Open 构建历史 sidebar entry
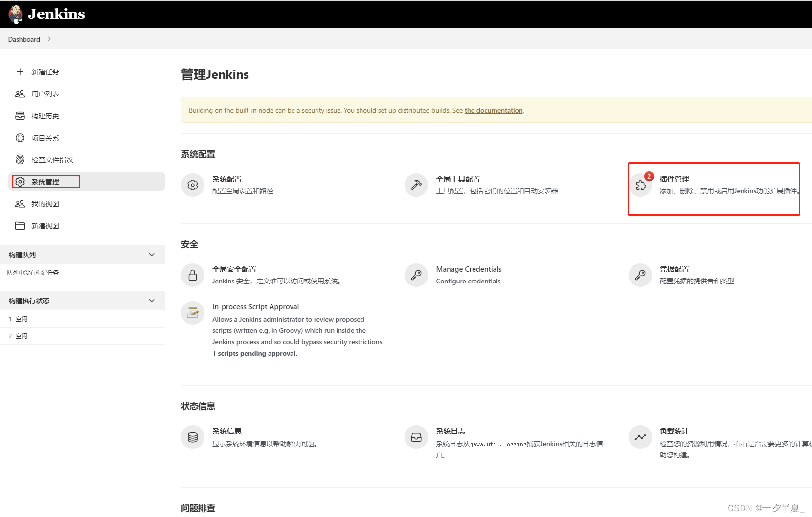The width and height of the screenshot is (812, 517). (45, 116)
